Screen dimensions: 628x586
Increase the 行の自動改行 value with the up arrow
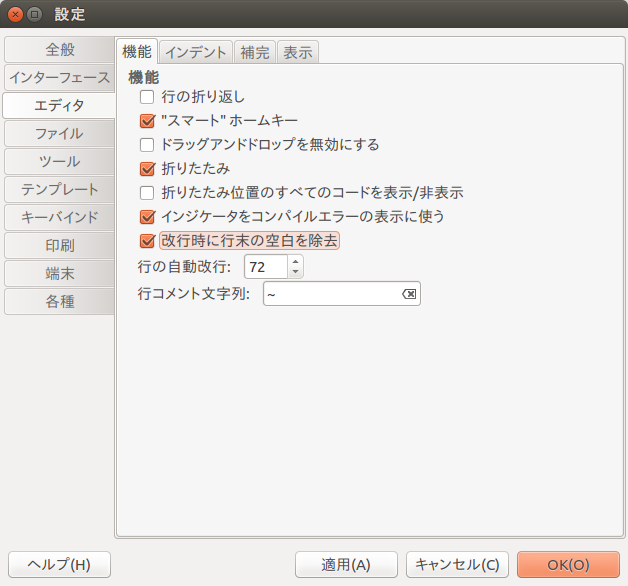(296, 262)
